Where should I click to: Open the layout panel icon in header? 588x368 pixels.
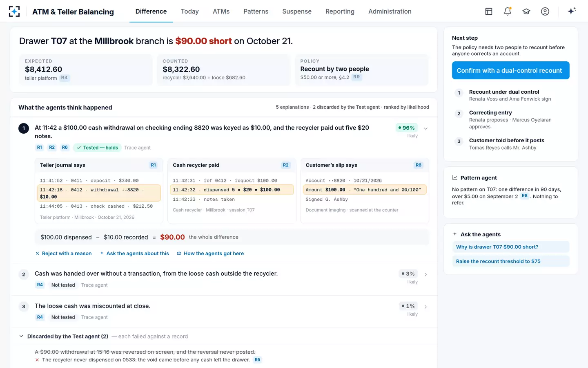(x=489, y=11)
